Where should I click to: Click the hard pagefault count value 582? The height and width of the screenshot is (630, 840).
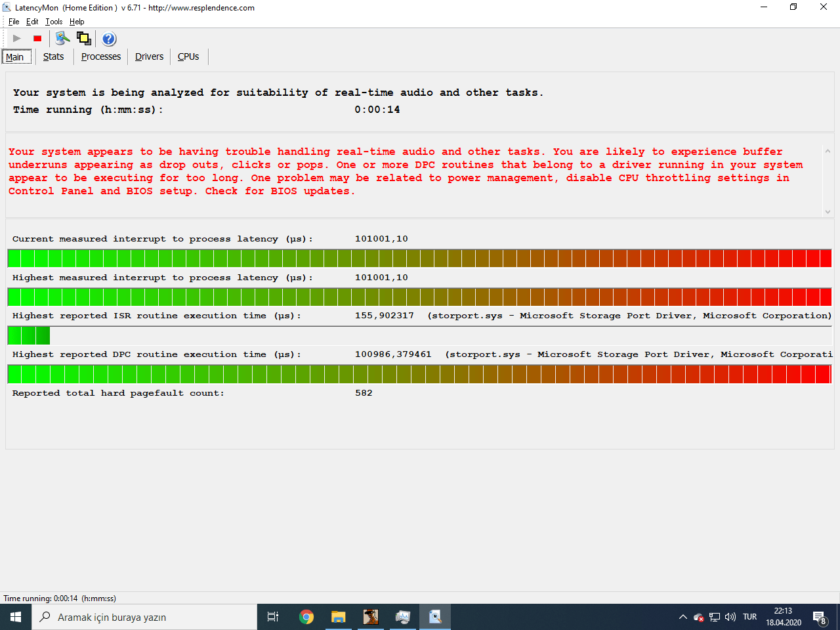tap(364, 393)
